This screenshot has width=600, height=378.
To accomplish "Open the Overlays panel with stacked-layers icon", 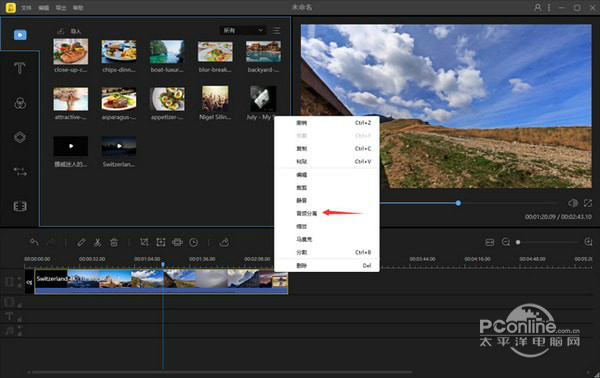I will click(x=20, y=137).
